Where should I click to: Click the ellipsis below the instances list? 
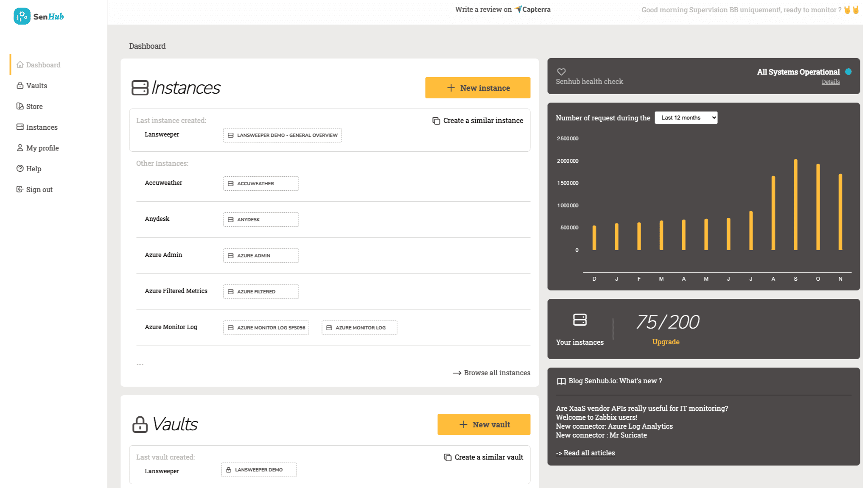[x=140, y=364]
